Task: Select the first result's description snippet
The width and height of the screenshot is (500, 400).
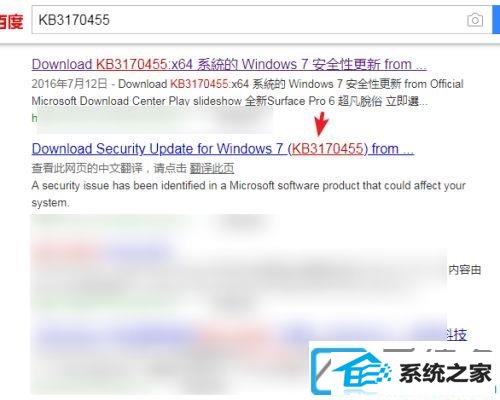Action: [247, 92]
